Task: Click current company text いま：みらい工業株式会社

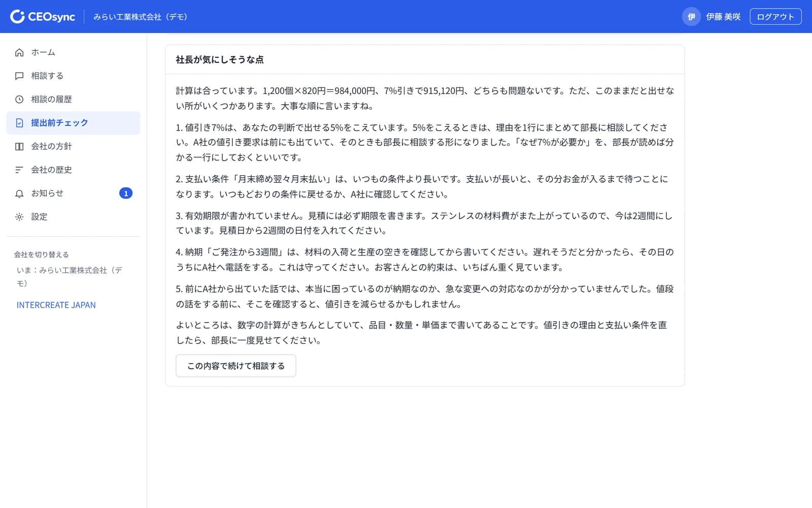Action: pos(69,277)
